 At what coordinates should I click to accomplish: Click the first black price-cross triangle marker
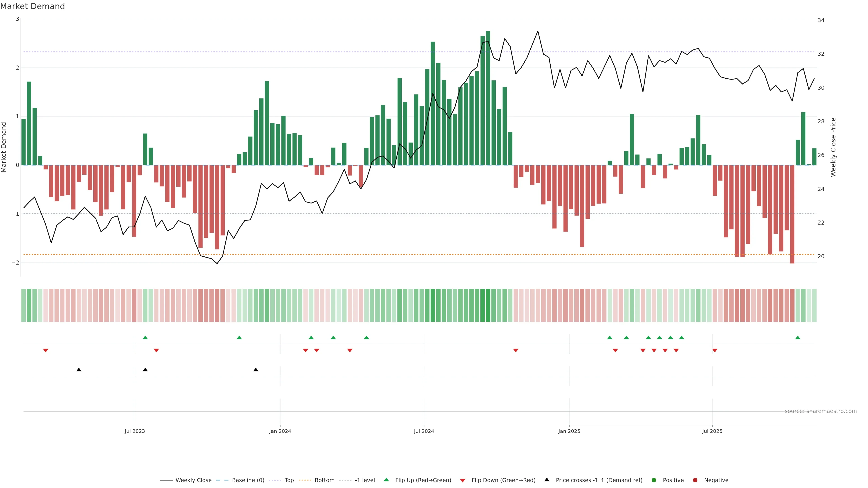click(79, 370)
